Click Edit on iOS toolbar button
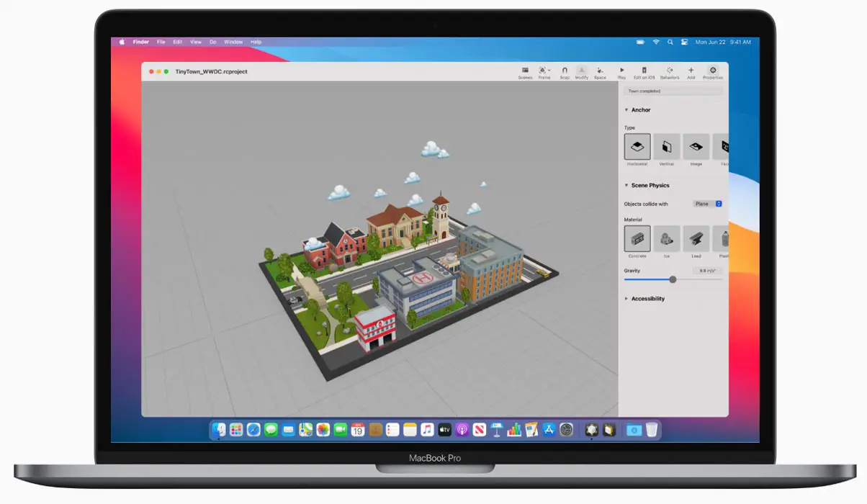 pyautogui.click(x=644, y=72)
